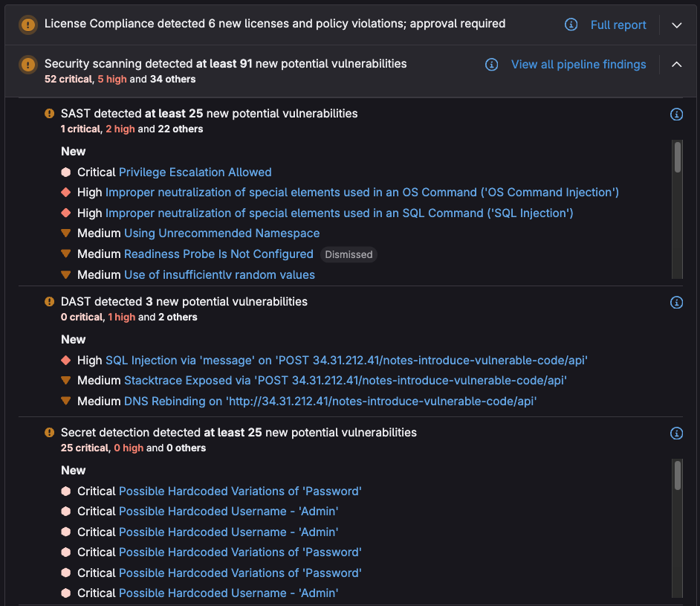Click the SAST warning icon

tap(49, 114)
